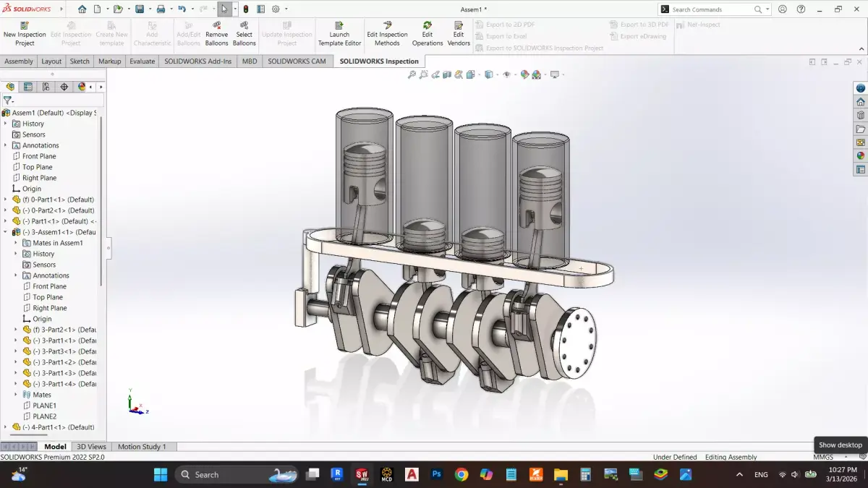Click Appearances icon in task pane
This screenshot has height=488, width=868.
pos(861,155)
